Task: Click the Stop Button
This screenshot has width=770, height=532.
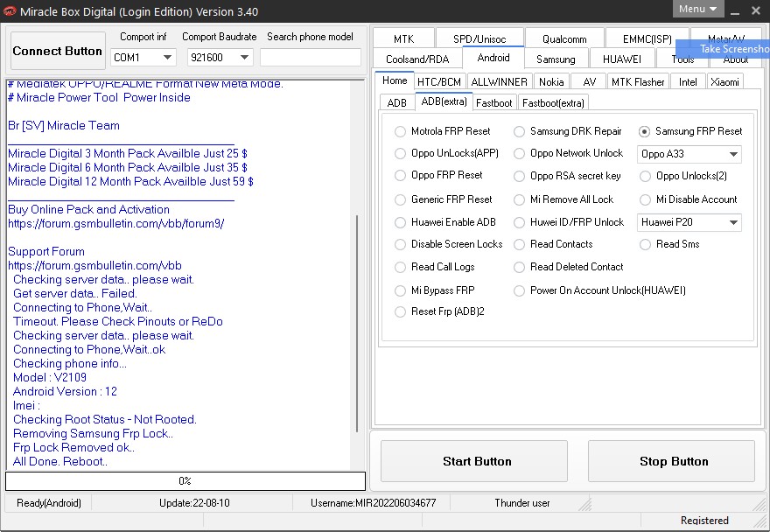Action: pyautogui.click(x=671, y=461)
